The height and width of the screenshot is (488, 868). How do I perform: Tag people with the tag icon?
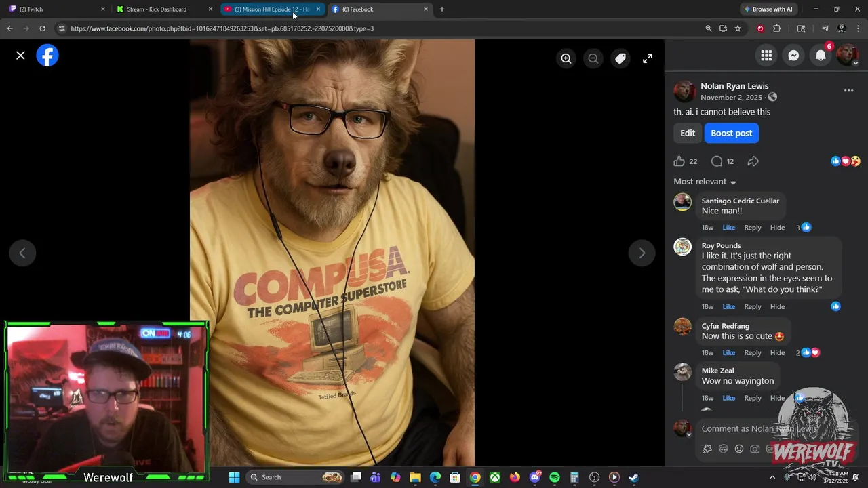coord(620,59)
